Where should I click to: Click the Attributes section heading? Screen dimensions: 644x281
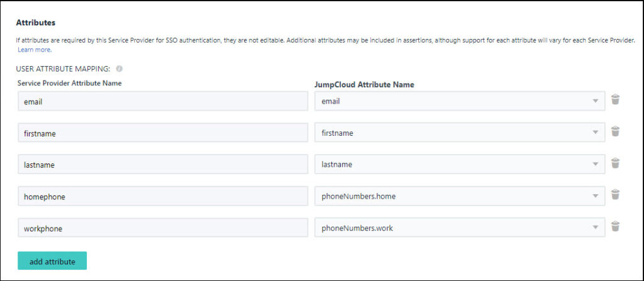35,23
